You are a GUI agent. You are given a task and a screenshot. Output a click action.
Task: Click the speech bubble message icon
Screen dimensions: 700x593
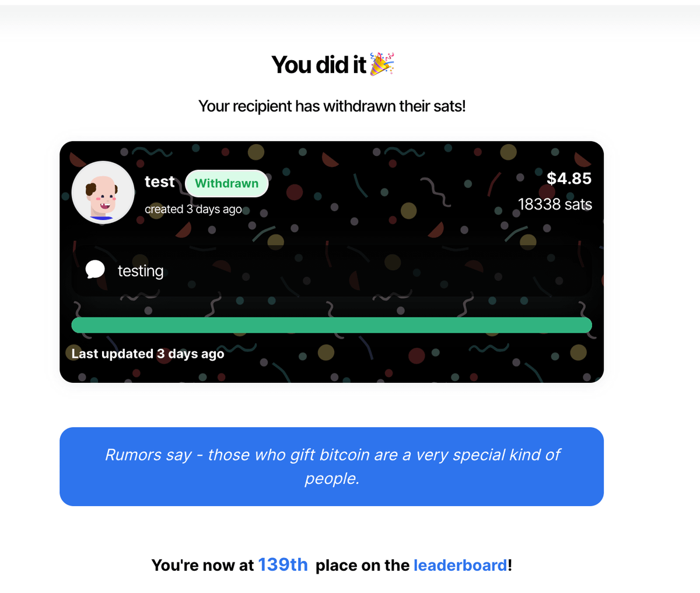[x=95, y=270]
